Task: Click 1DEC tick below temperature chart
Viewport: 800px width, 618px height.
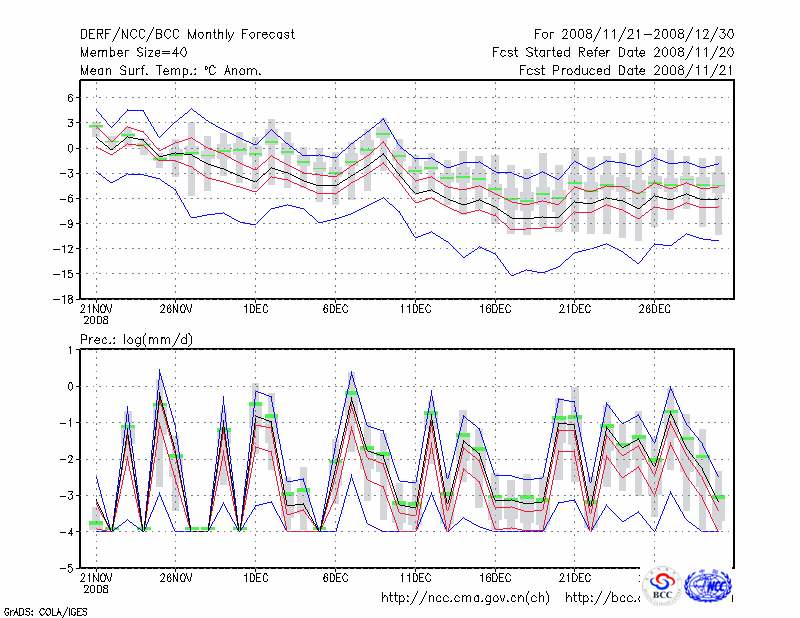Action: click(255, 309)
